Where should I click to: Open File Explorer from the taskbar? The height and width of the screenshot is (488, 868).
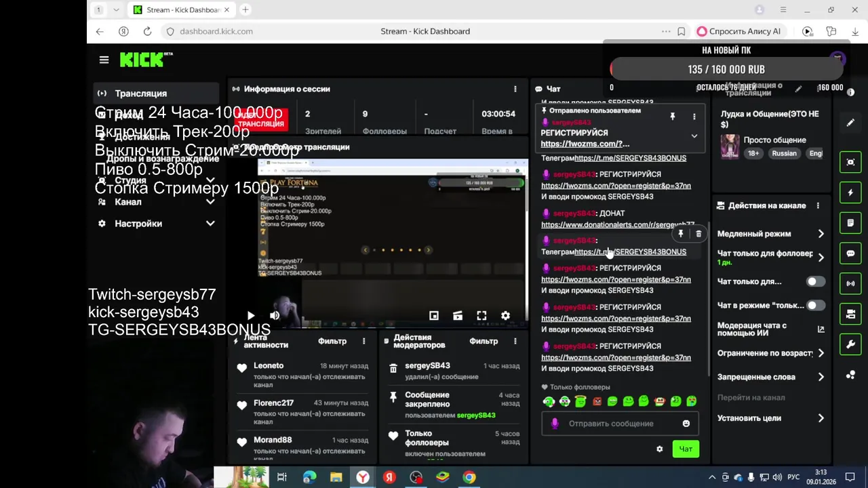click(x=336, y=477)
